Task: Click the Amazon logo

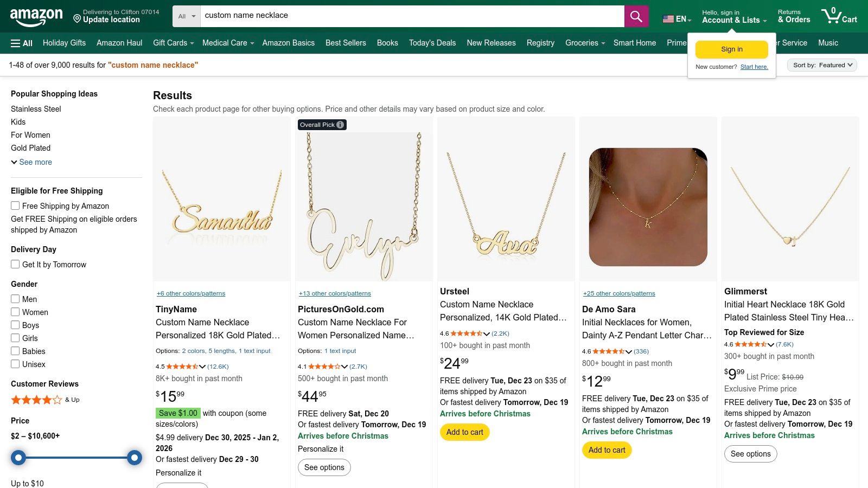Action: click(36, 15)
